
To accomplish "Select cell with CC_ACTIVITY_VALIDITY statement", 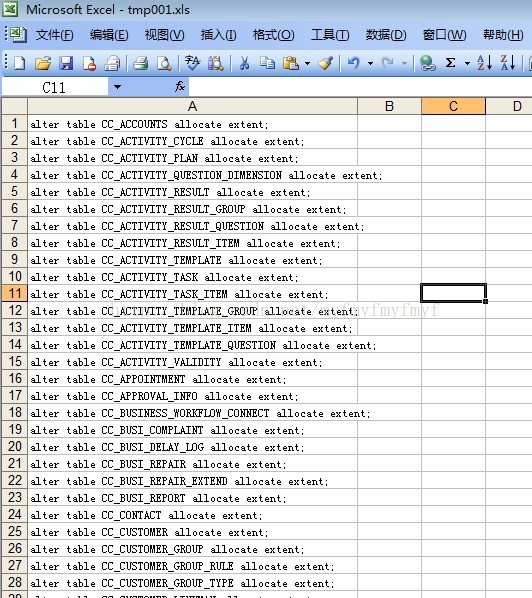I will [193, 362].
